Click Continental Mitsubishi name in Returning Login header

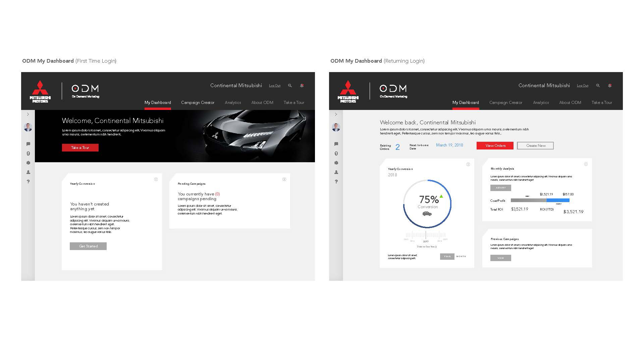(544, 85)
